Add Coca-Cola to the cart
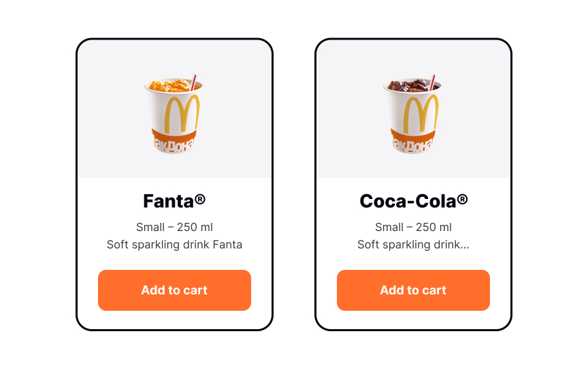Screen dimensions: 588x368 [x=413, y=290]
